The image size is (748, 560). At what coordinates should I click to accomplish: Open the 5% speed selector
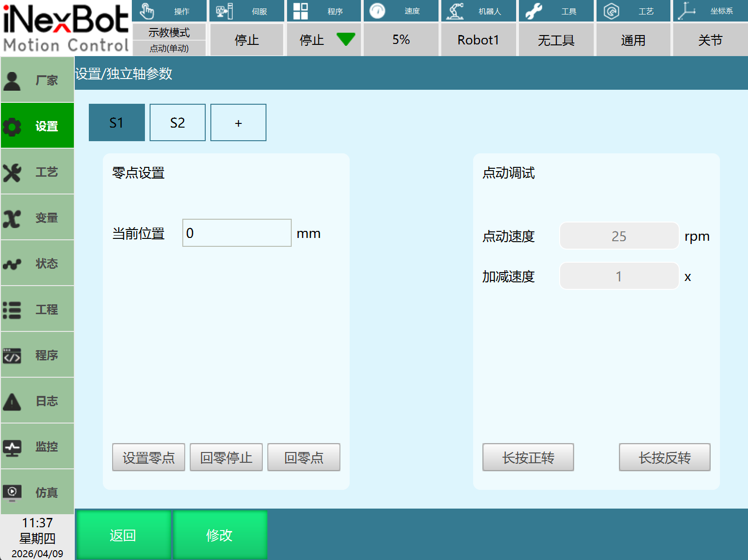pos(401,40)
